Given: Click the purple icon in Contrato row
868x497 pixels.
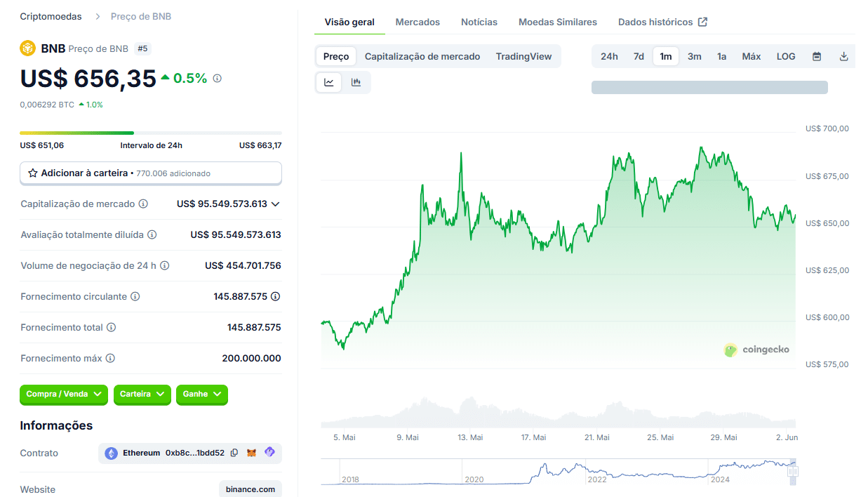Looking at the screenshot, I should pyautogui.click(x=269, y=453).
